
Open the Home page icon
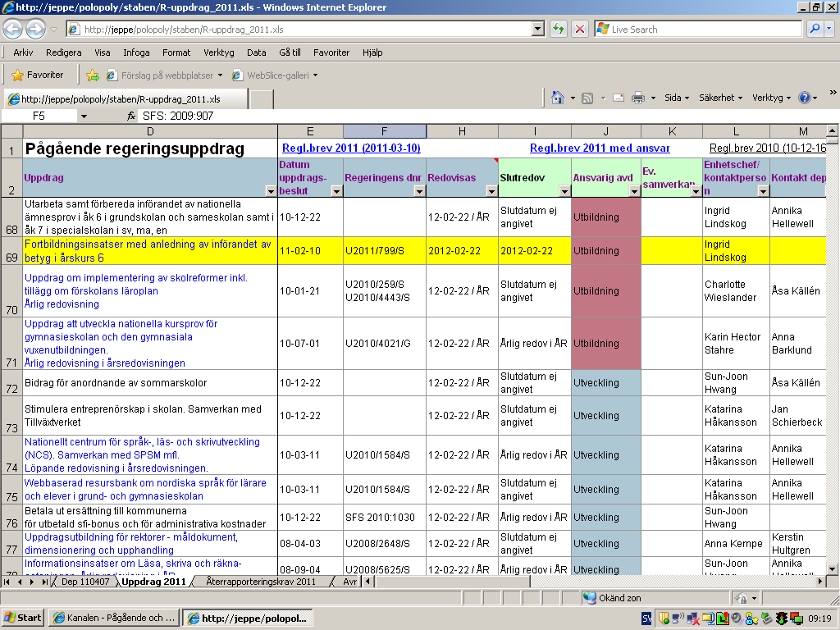558,98
